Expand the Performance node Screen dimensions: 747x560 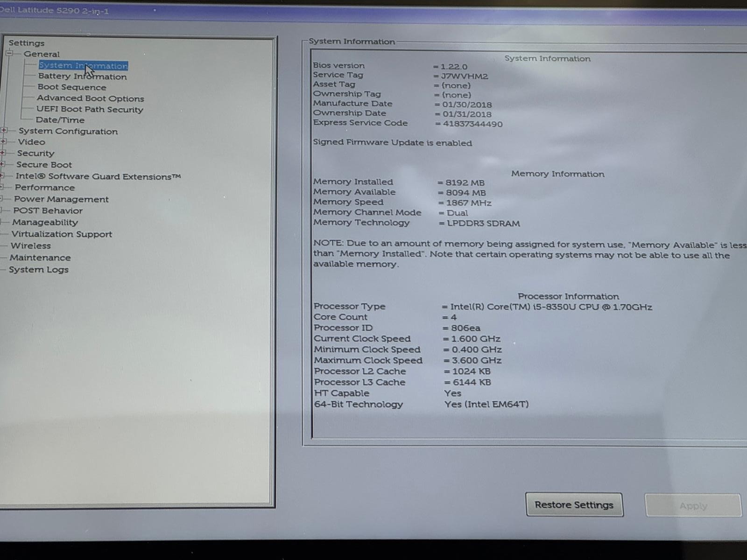point(2,187)
